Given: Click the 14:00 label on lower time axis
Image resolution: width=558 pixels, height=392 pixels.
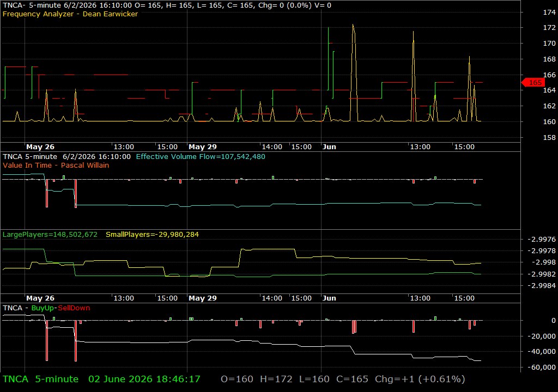Looking at the screenshot, I should (272, 298).
